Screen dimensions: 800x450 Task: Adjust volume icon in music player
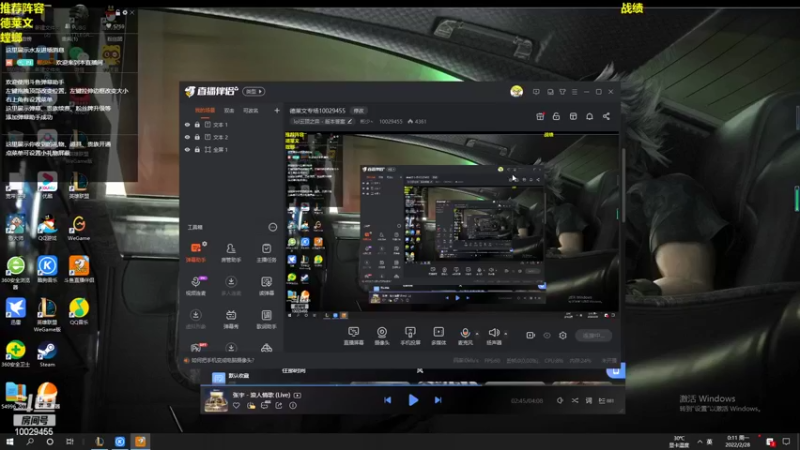tap(560, 401)
